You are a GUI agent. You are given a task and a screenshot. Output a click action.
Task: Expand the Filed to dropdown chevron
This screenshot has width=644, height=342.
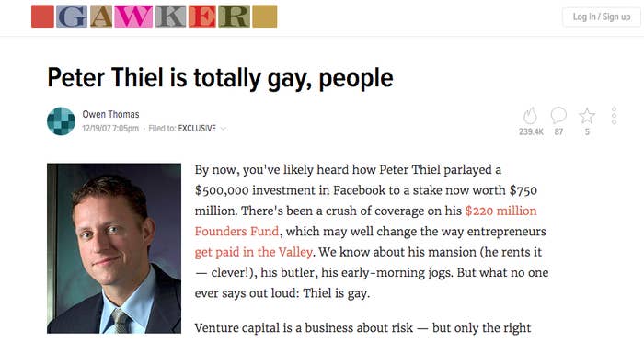(x=224, y=129)
